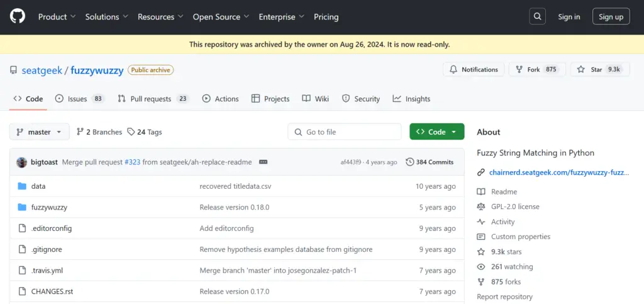Open the Wiki tab
644x304 pixels.
click(x=316, y=99)
